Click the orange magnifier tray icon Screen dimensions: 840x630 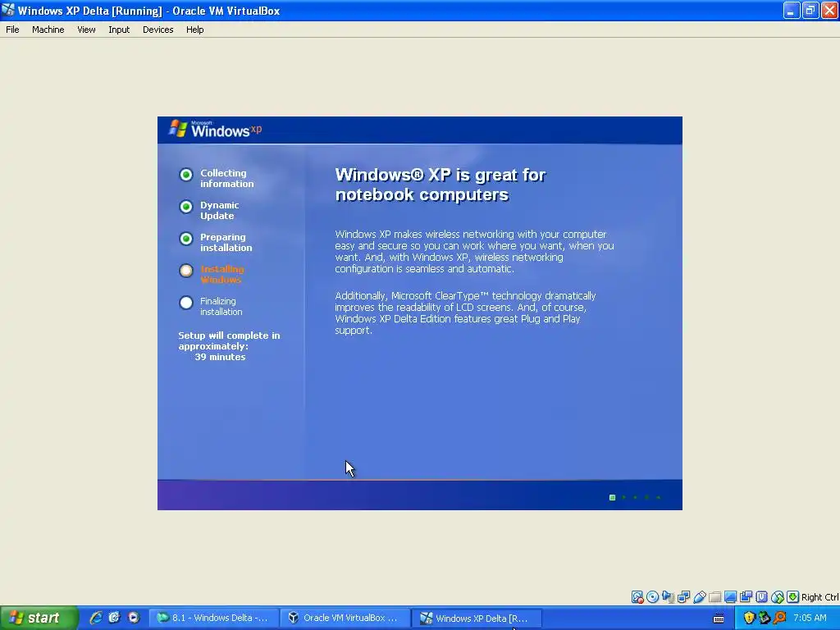779,618
